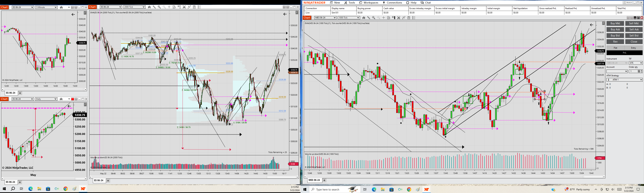
Task: Open properties list icon in ES 2000 Tick chart
Action: click(199, 7)
